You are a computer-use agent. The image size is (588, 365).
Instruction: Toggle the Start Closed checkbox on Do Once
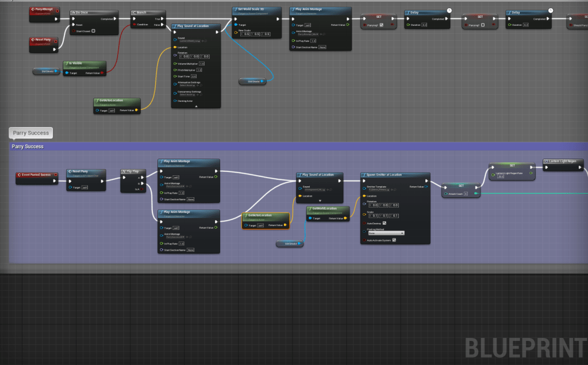point(93,31)
